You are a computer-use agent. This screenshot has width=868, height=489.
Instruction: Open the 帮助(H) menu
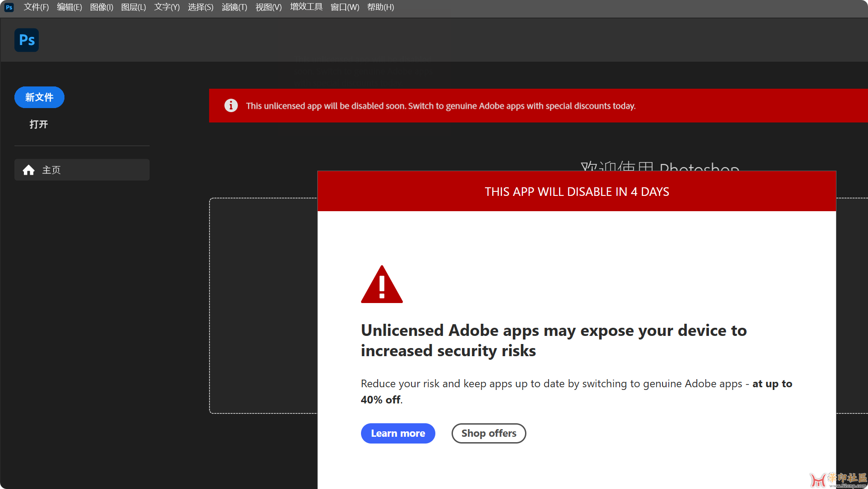(x=380, y=7)
